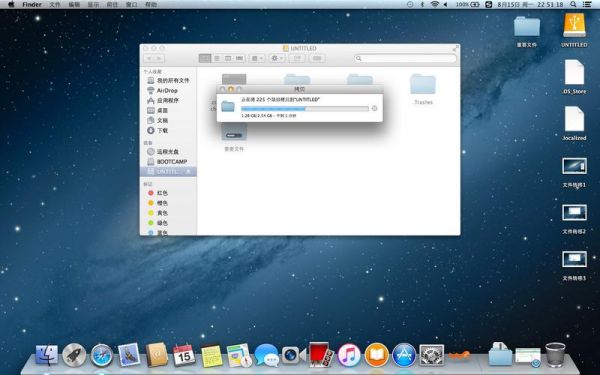This screenshot has height=375, width=600.
Task: Click the date and time in menu bar
Action: [530, 4]
